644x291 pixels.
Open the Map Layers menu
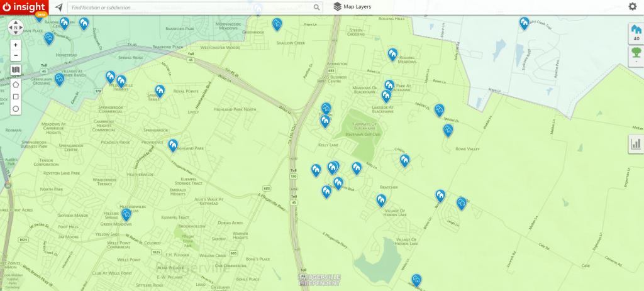[x=352, y=7]
